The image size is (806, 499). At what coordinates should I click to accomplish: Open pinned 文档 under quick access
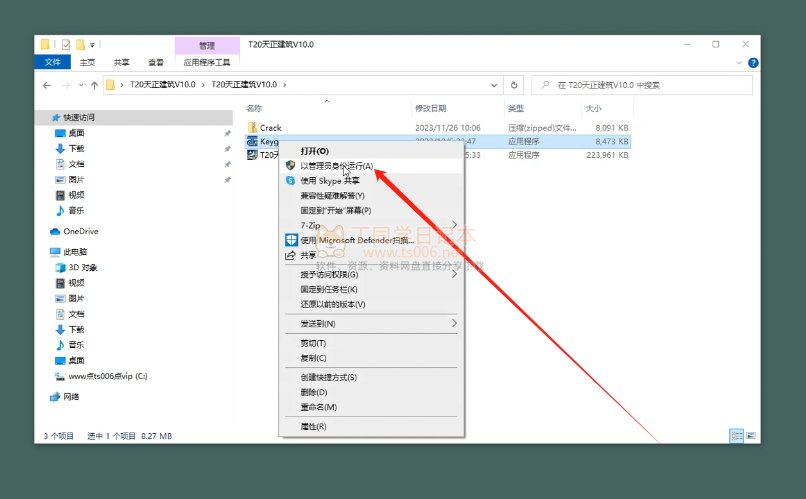coord(76,164)
